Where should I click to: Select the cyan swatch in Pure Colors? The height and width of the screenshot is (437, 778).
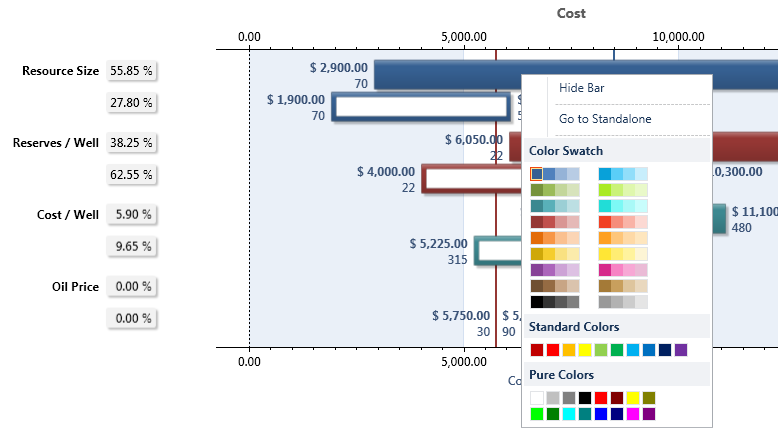point(569,414)
